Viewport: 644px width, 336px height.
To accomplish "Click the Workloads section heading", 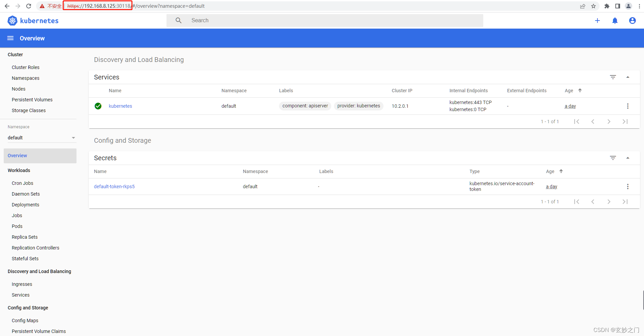I will [19, 170].
